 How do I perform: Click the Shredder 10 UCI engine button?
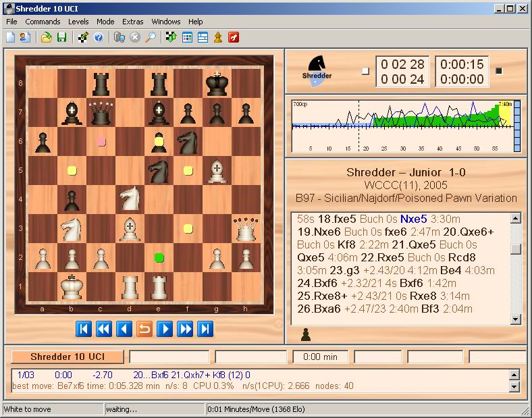[68, 357]
